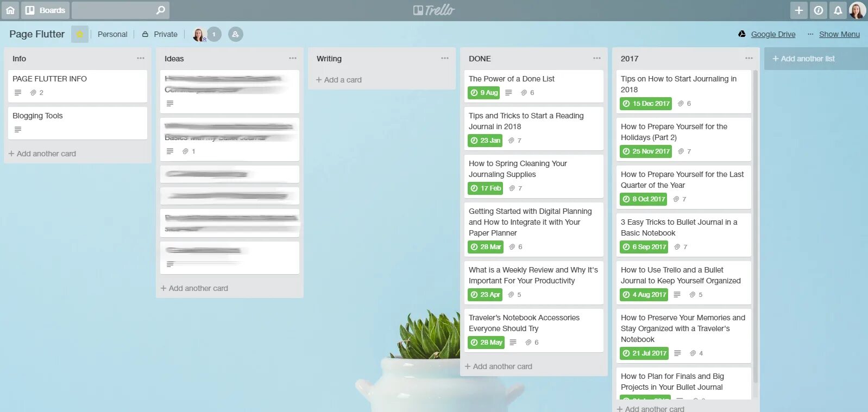This screenshot has height=412, width=868.
Task: Add another list to the board
Action: [816, 59]
